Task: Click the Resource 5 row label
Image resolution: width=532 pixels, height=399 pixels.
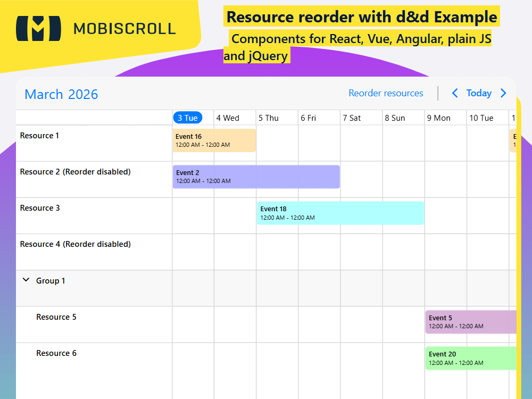Action: point(56,317)
